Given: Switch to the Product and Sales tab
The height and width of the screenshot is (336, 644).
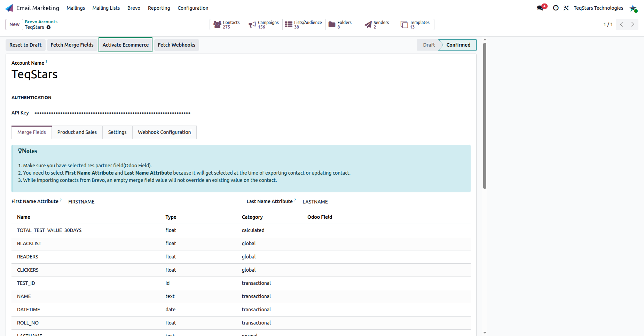Looking at the screenshot, I should tap(77, 132).
